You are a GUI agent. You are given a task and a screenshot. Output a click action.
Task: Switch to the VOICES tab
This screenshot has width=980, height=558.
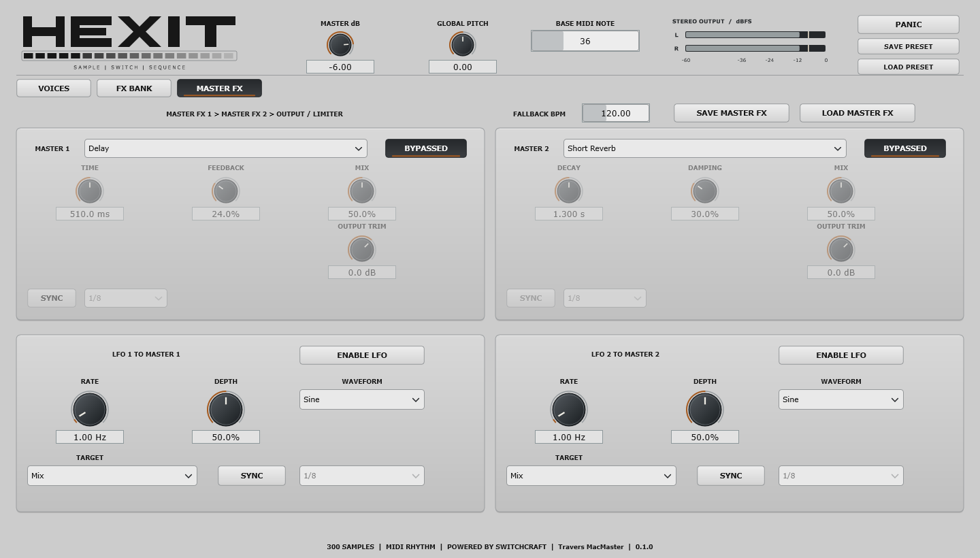(x=54, y=88)
